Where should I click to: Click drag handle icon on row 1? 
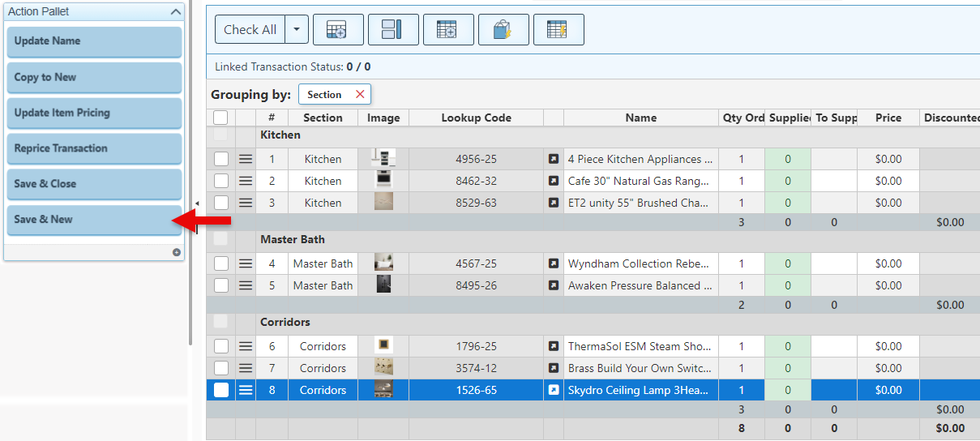pyautogui.click(x=246, y=159)
